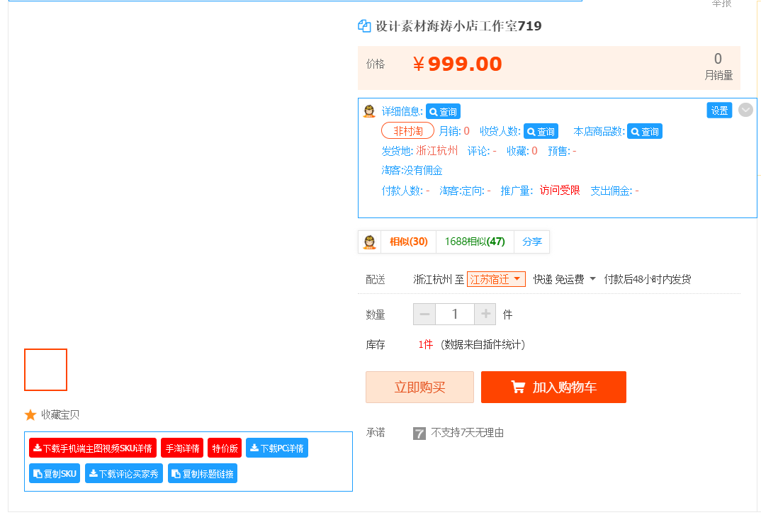Click 查询 next to 详细信息

point(443,111)
